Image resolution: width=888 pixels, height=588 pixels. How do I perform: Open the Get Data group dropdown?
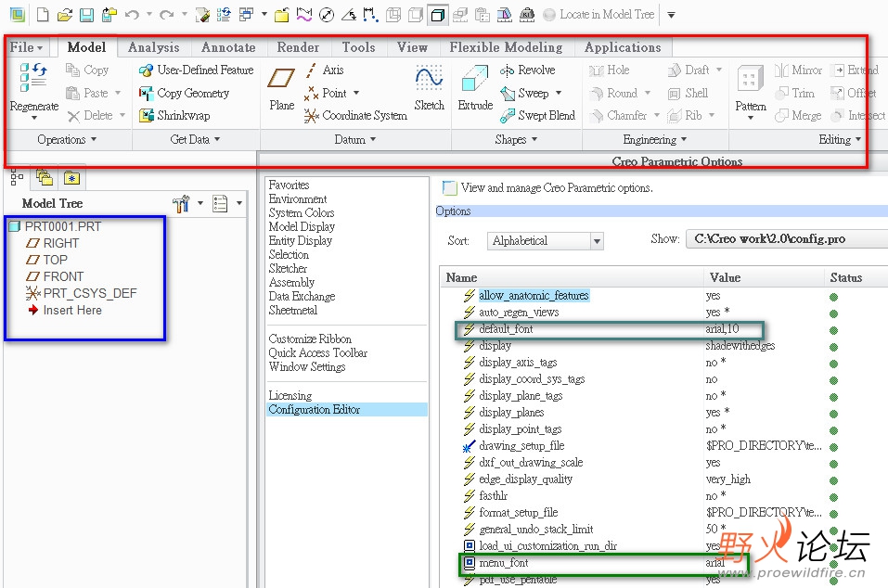click(x=195, y=140)
